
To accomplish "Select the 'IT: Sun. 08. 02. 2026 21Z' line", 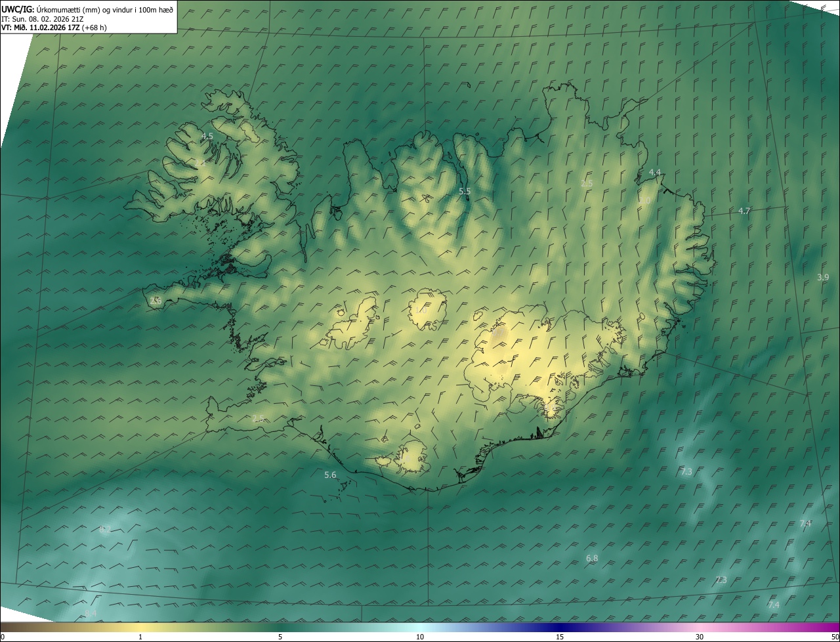I will point(42,19).
